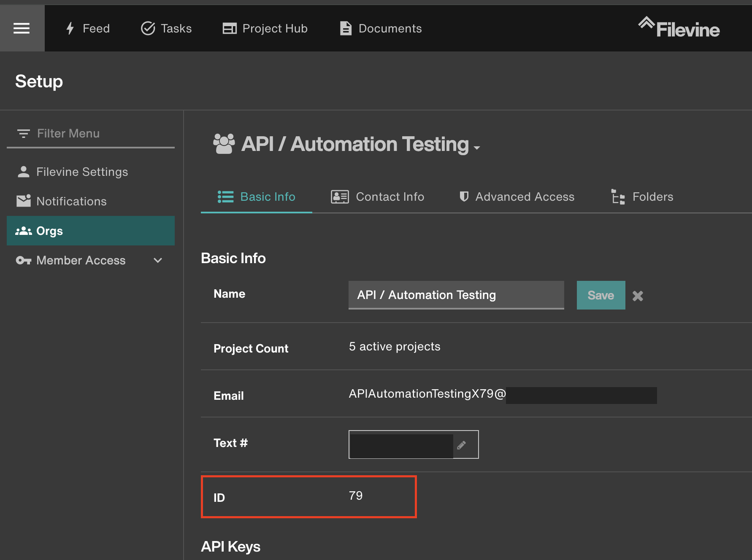Click the Filevine logo

(x=679, y=27)
